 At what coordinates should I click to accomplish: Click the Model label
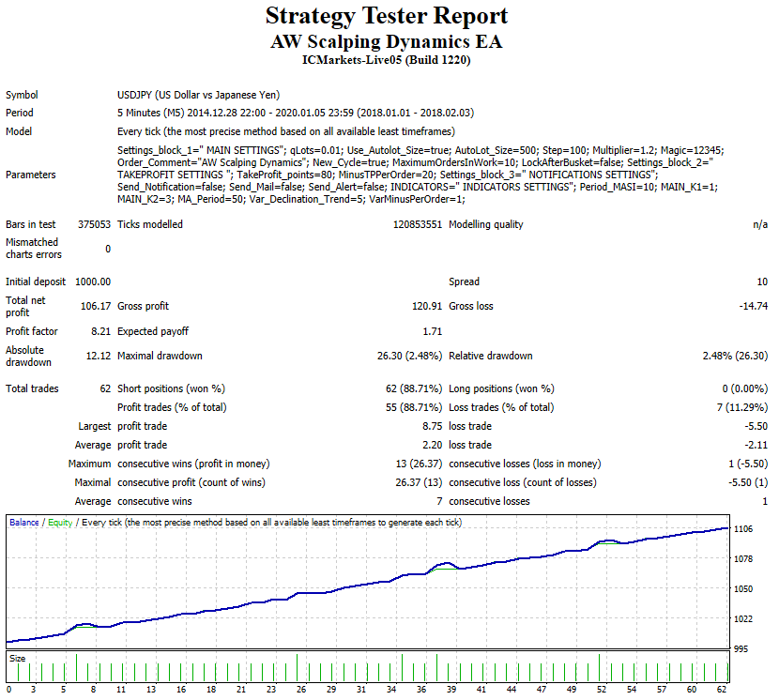coord(19,131)
